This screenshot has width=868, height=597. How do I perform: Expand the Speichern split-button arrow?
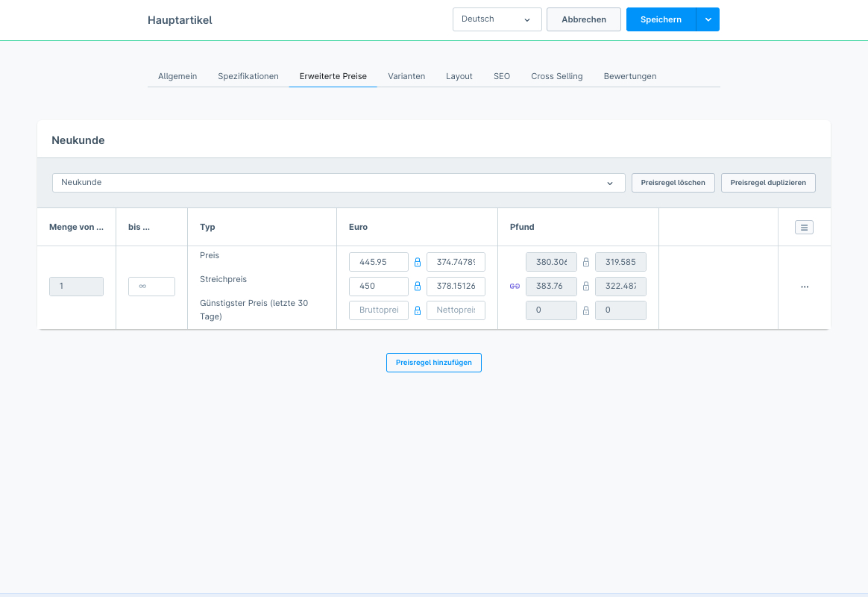[x=708, y=19]
